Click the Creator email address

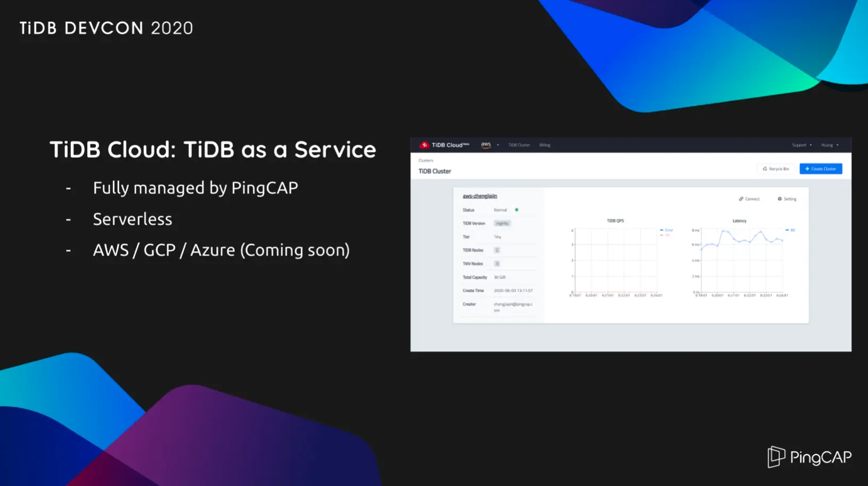513,307
